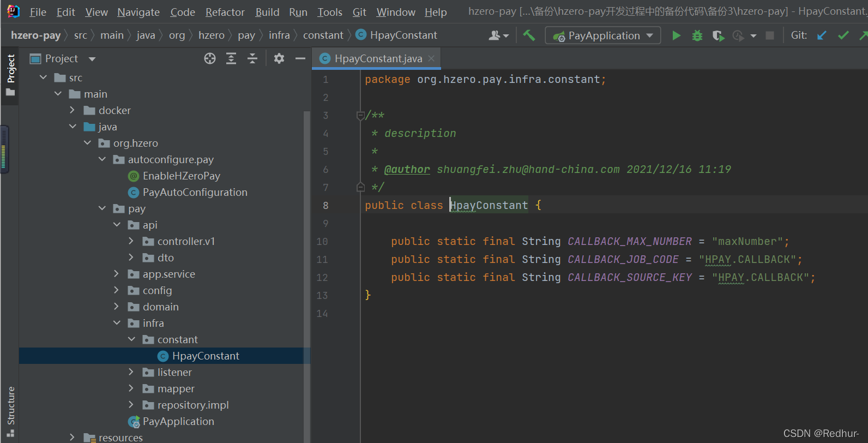Open the File menu
The height and width of the screenshot is (443, 868).
[38, 12]
